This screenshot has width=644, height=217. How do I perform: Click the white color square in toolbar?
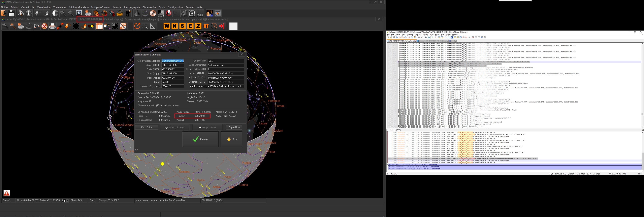click(x=233, y=26)
